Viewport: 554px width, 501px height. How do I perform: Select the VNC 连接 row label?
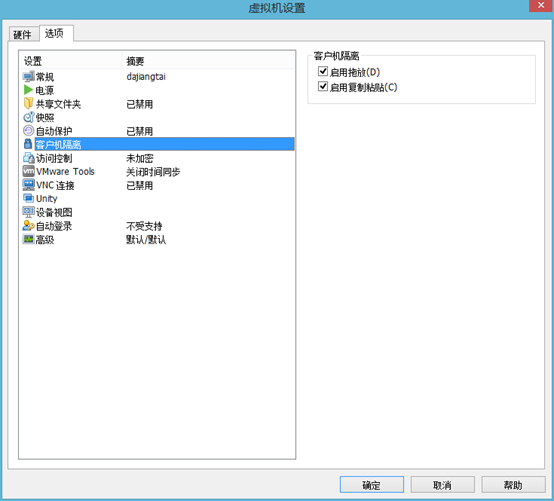coord(55,185)
